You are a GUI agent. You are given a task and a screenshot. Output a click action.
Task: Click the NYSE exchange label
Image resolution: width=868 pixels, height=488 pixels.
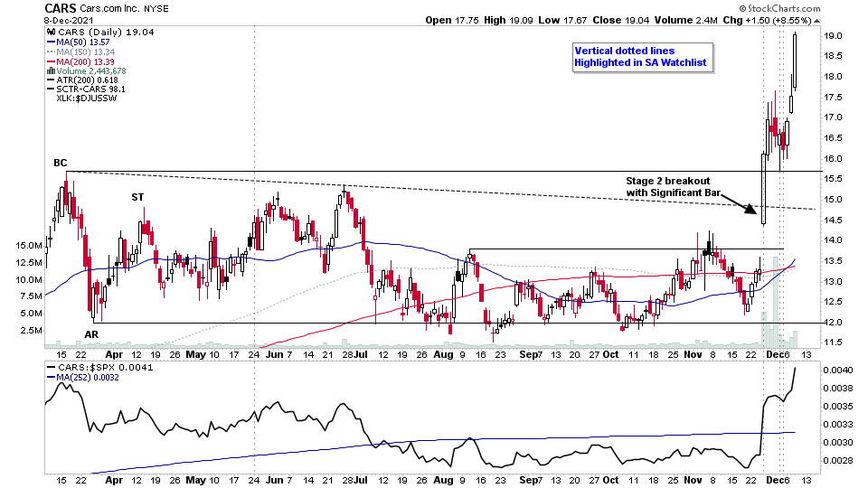click(156, 9)
